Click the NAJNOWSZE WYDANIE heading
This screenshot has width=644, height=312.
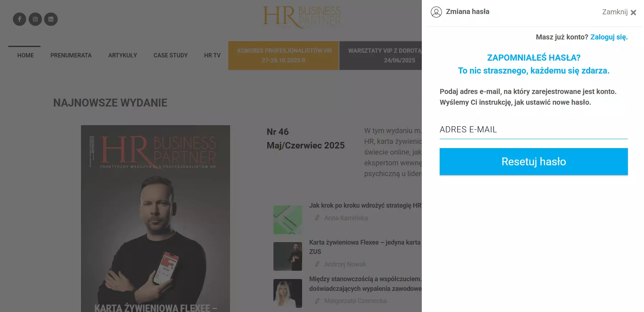coord(110,103)
